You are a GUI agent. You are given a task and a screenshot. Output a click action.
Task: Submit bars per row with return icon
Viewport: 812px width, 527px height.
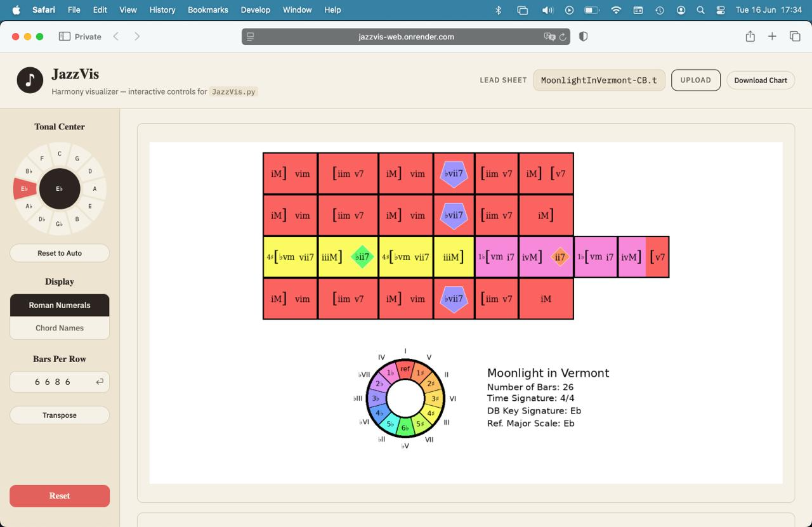click(100, 382)
